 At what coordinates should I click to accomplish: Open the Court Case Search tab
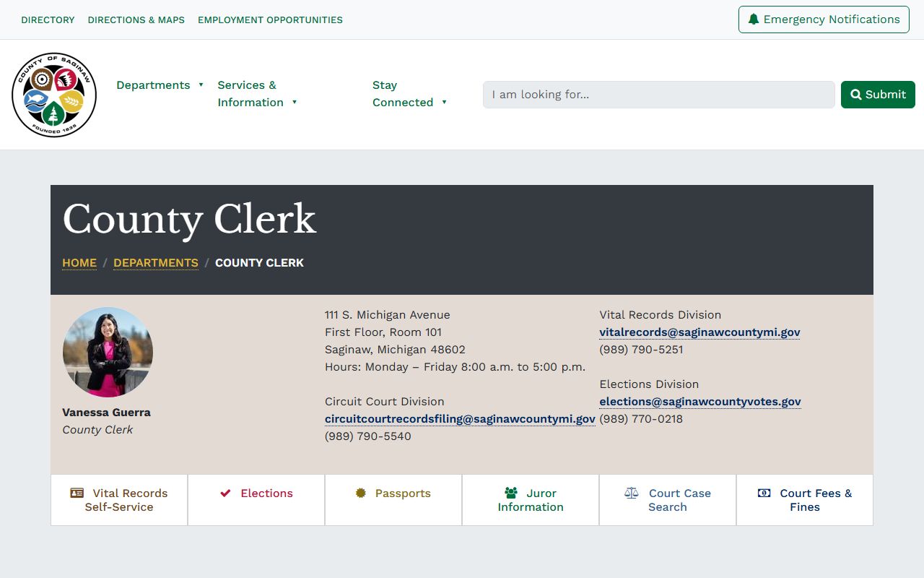[x=668, y=500]
